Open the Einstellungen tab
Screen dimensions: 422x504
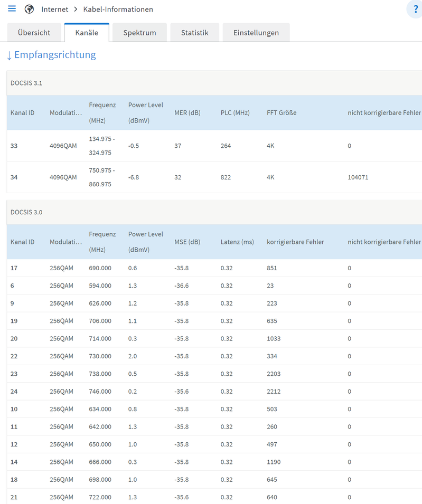256,33
